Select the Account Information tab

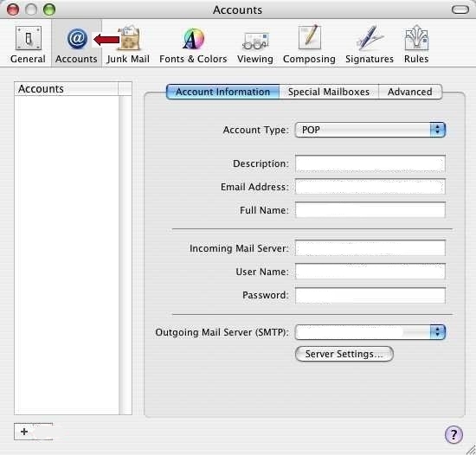pyautogui.click(x=222, y=92)
